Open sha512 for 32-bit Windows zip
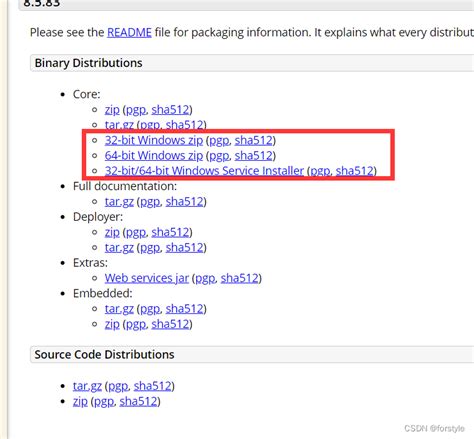This screenshot has width=474, height=439. 253,140
